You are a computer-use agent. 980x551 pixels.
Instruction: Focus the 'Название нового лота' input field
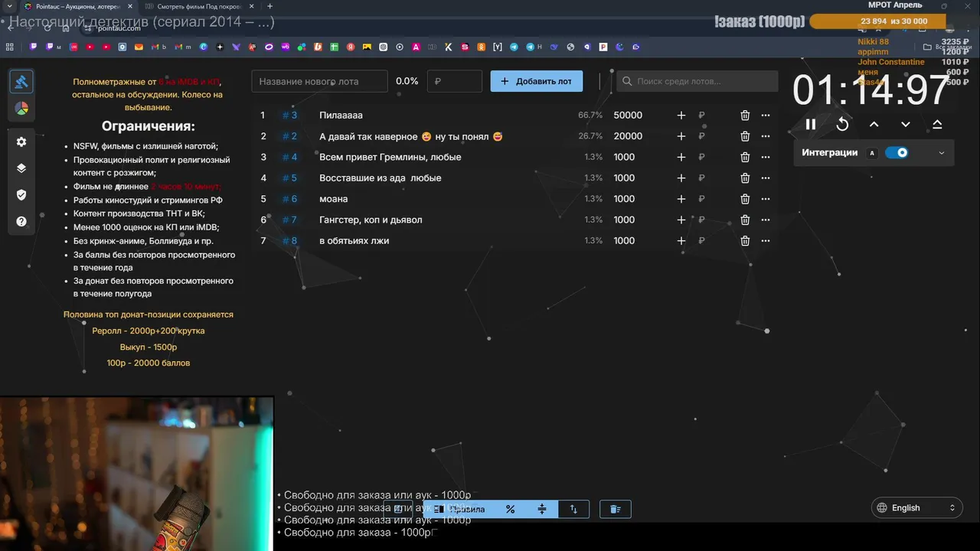point(319,81)
